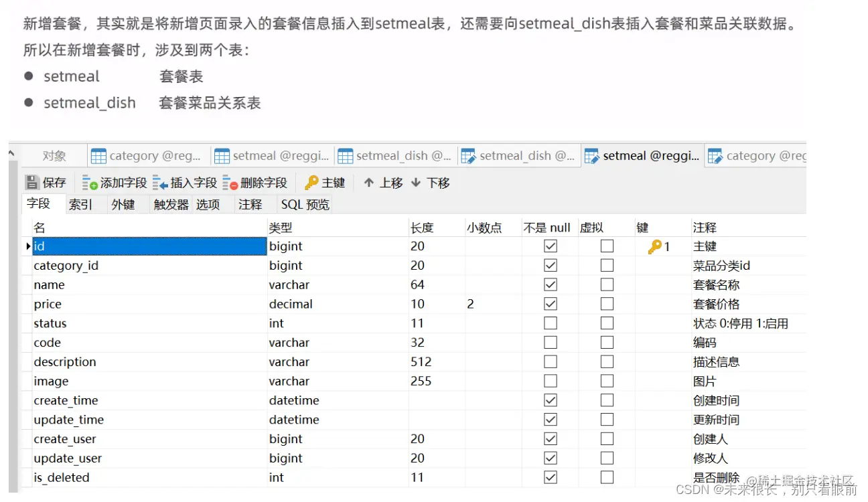Open the 注释 comment sub-tab
Image resolution: width=868 pixels, height=502 pixels.
click(250, 204)
